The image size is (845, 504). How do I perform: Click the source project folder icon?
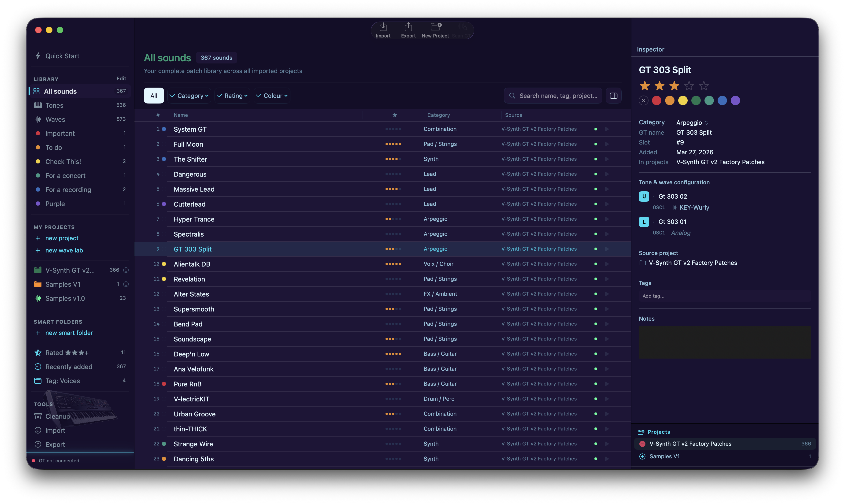[x=642, y=263]
